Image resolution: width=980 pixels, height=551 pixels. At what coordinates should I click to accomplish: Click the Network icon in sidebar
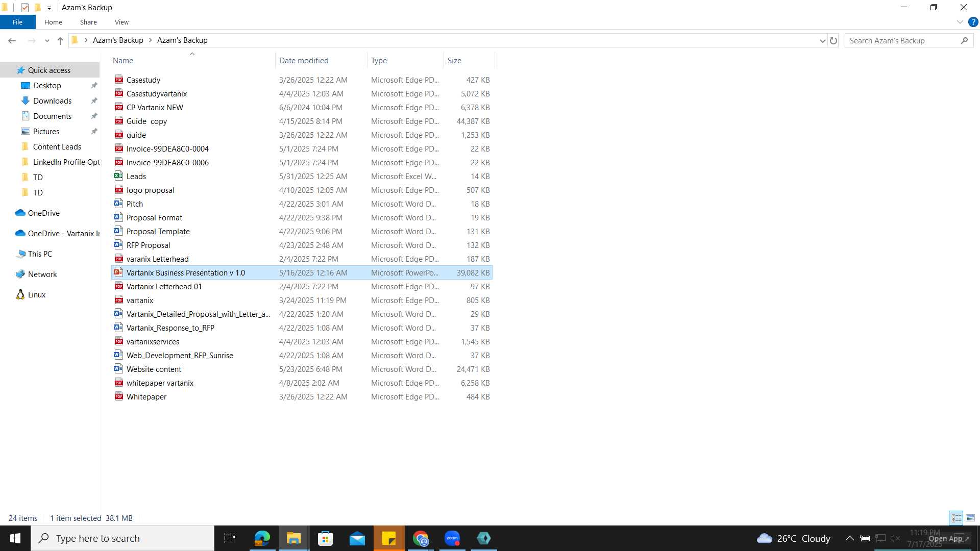[x=20, y=274]
